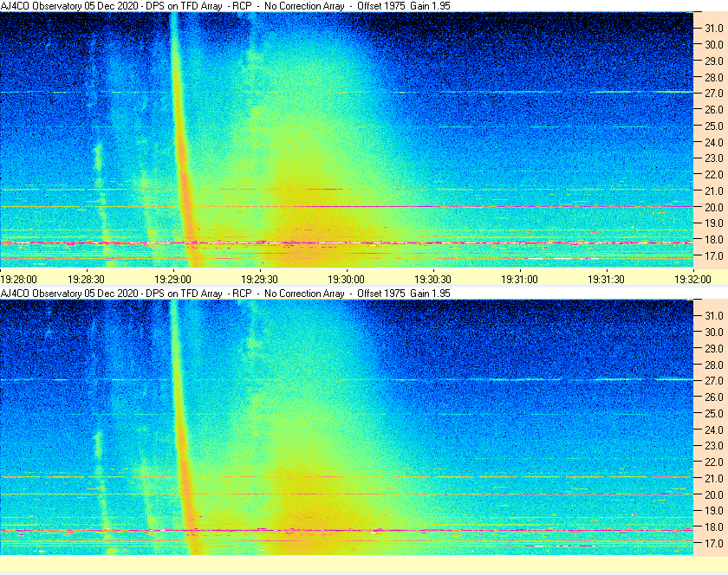The width and height of the screenshot is (728, 575).
Task: Select the upper spectrogram title text
Action: point(225,6)
